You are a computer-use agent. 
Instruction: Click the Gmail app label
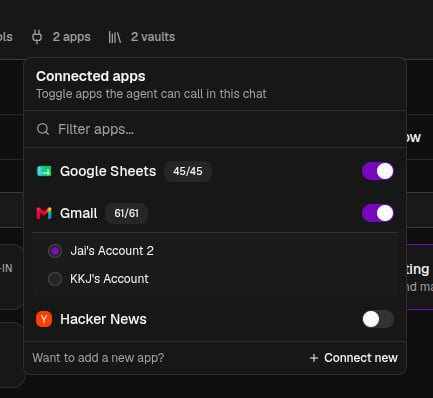pos(79,213)
